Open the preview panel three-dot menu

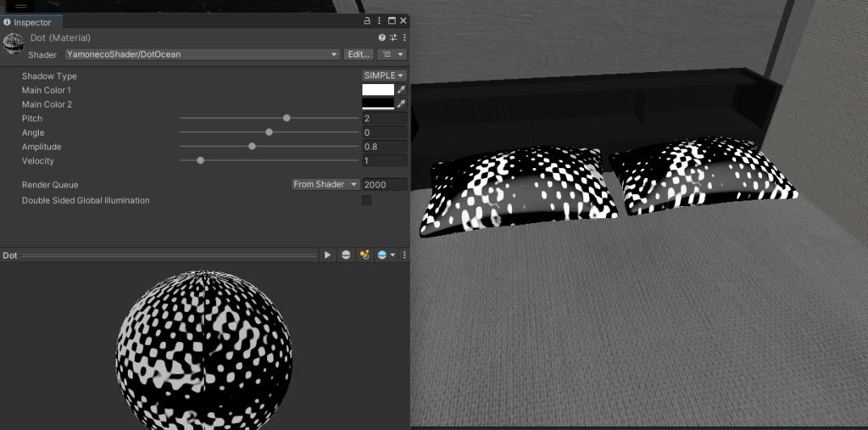[x=404, y=255]
